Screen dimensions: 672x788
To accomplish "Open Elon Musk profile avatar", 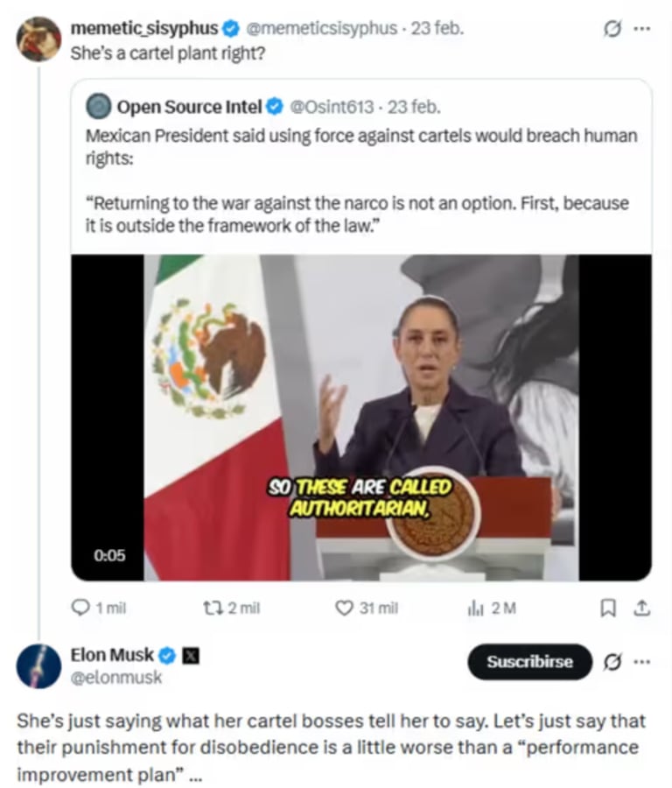I will click(38, 666).
